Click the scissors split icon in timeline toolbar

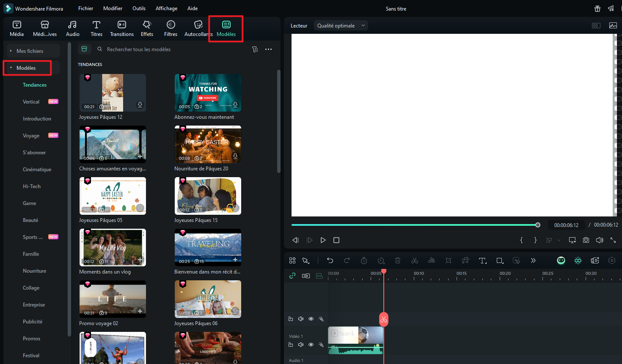click(x=415, y=260)
